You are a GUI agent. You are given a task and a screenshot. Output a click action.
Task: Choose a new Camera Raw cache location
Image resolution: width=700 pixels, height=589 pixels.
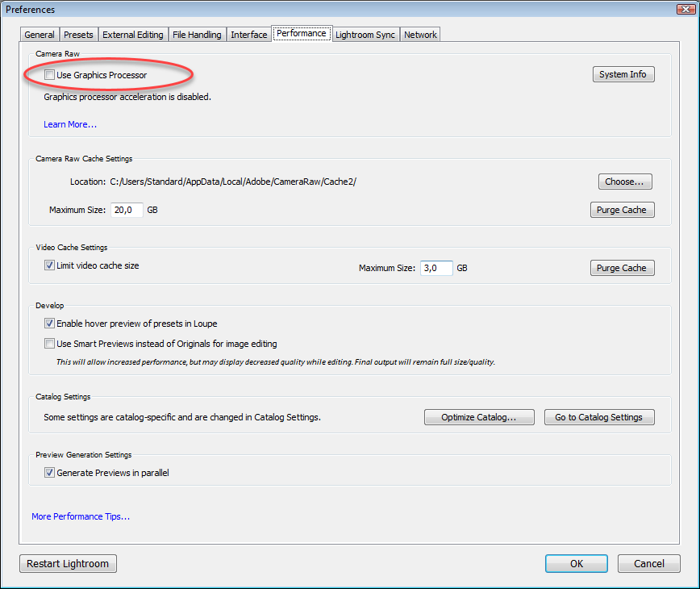625,181
